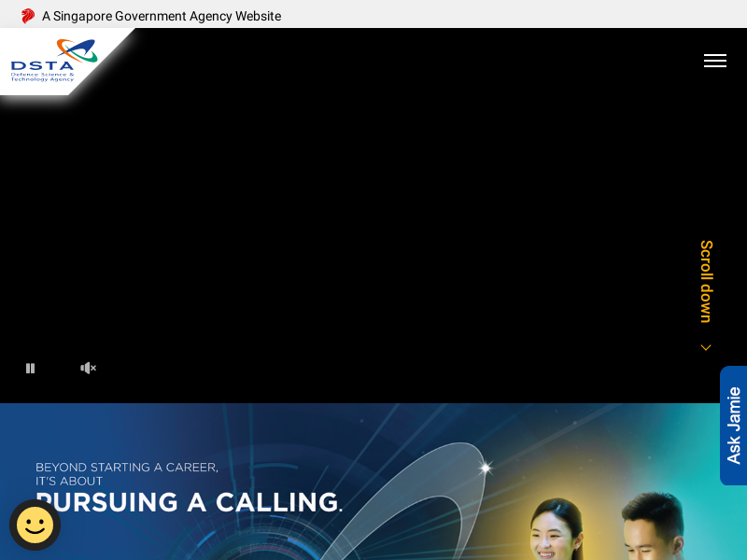Expand the Ask Jamie chat panel
This screenshot has height=560, width=747.
click(733, 426)
